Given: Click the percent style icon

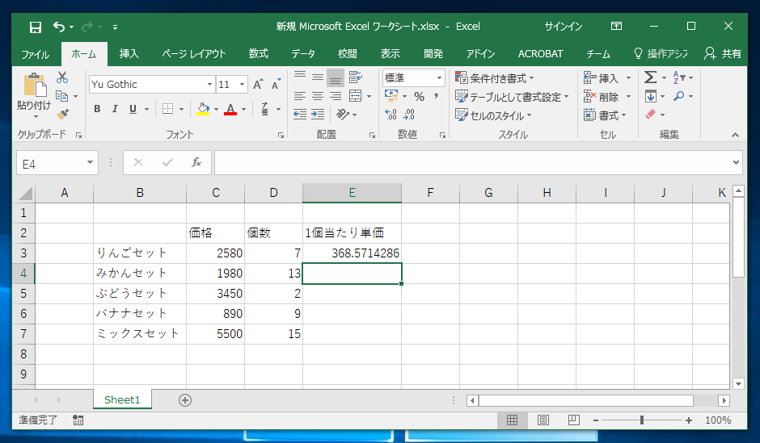Looking at the screenshot, I should [419, 97].
